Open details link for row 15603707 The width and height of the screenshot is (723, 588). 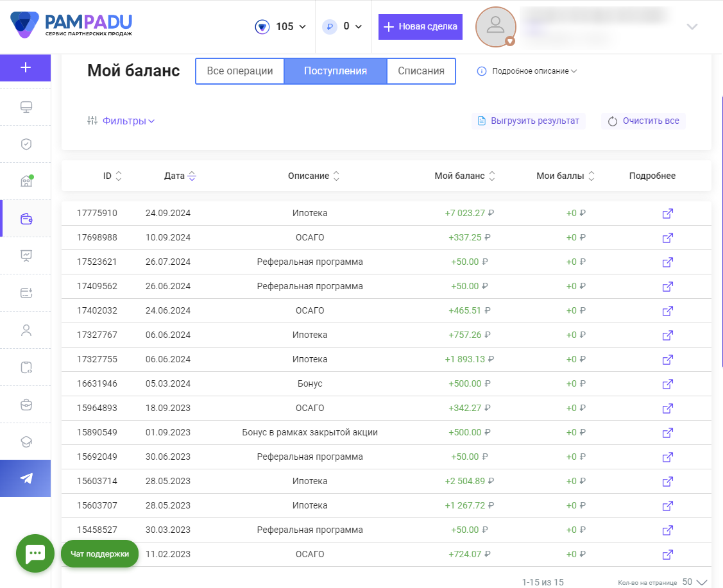click(x=667, y=506)
